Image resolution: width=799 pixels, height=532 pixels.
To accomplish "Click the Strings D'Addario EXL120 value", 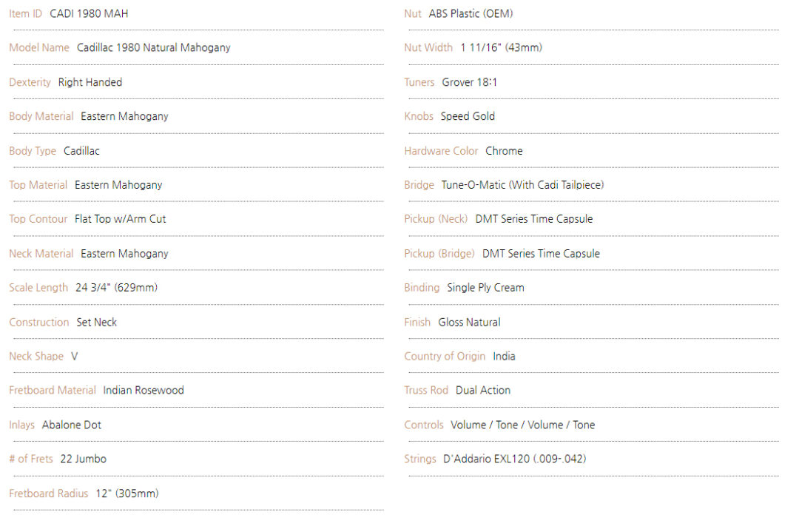I will pos(515,459).
